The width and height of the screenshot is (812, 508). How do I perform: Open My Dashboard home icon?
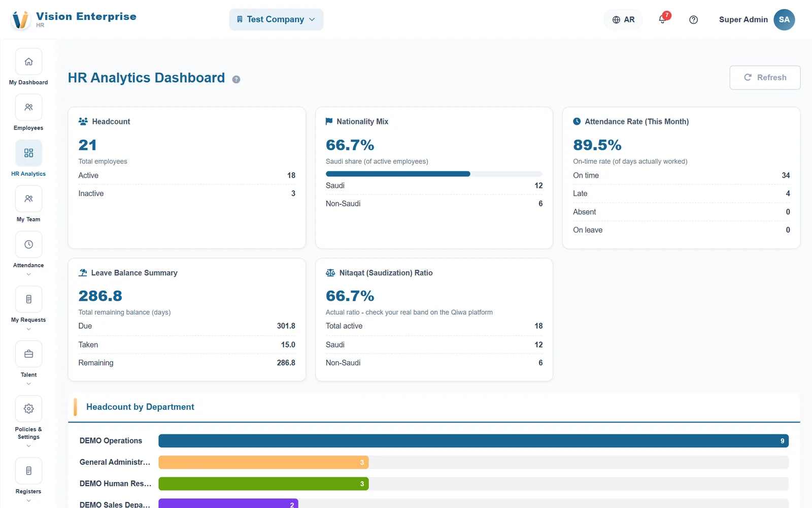pyautogui.click(x=28, y=61)
